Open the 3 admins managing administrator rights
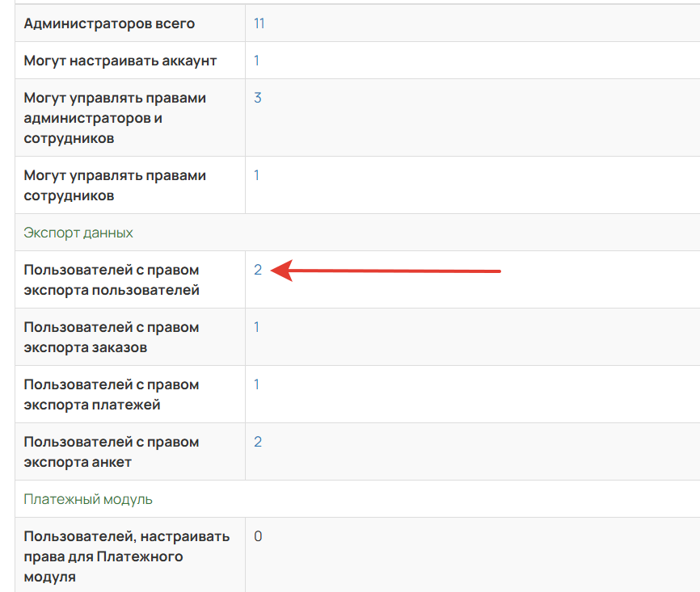 (257, 97)
